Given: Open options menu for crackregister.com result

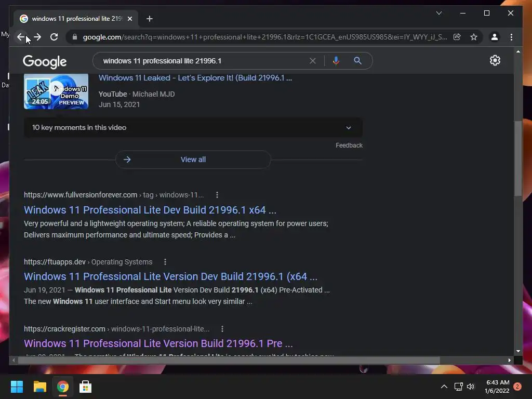Looking at the screenshot, I should (222, 329).
